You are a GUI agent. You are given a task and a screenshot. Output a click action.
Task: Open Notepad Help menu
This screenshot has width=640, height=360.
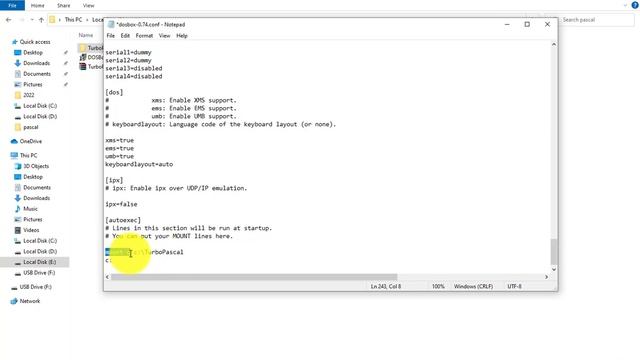point(182,36)
